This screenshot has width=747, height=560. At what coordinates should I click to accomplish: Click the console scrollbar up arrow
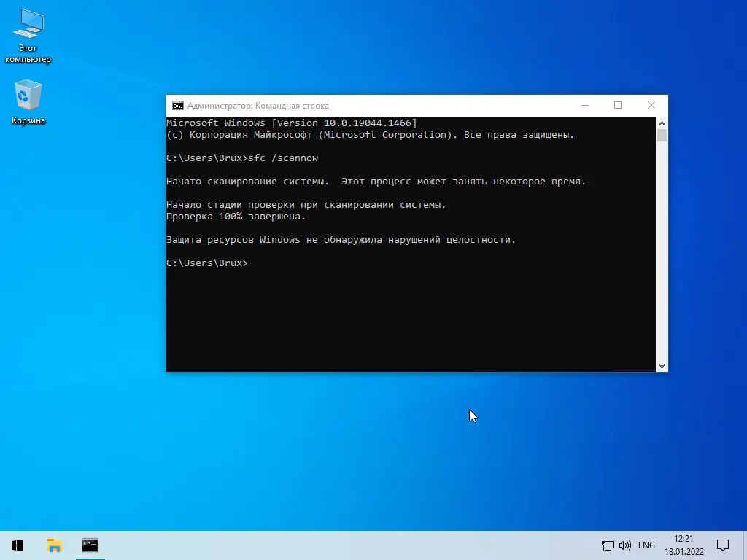pyautogui.click(x=662, y=122)
